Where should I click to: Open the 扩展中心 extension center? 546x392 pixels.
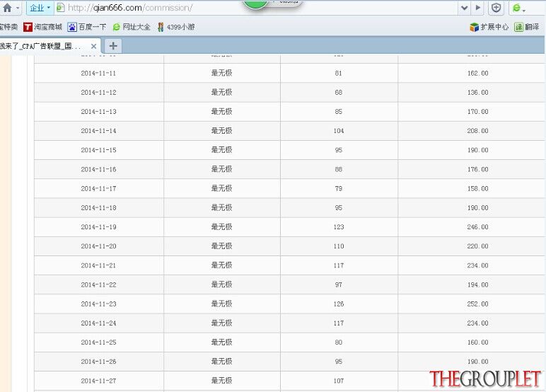click(489, 27)
